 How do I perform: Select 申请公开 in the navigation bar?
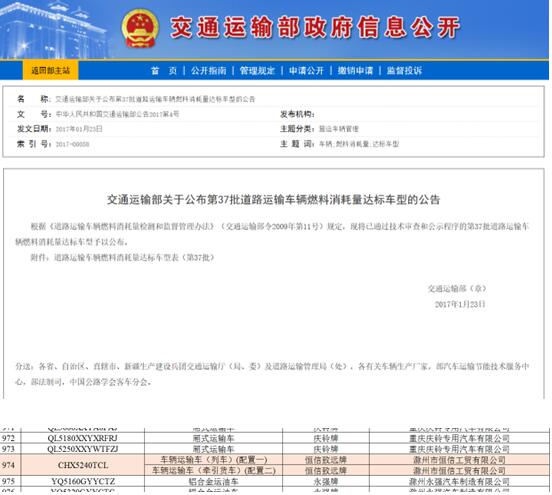pos(306,71)
